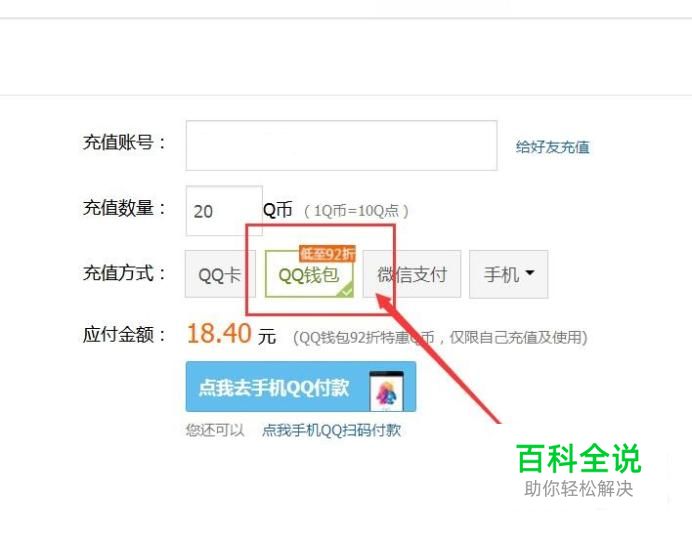692x533 pixels.
Task: Click the 低至92折 discount badge
Action: pyautogui.click(x=327, y=254)
